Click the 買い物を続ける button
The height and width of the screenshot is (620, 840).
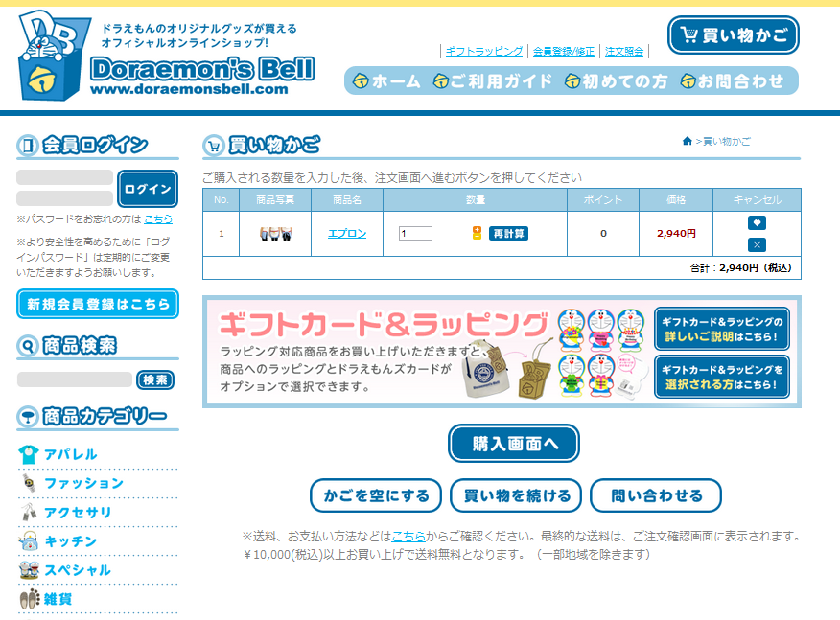click(x=516, y=495)
